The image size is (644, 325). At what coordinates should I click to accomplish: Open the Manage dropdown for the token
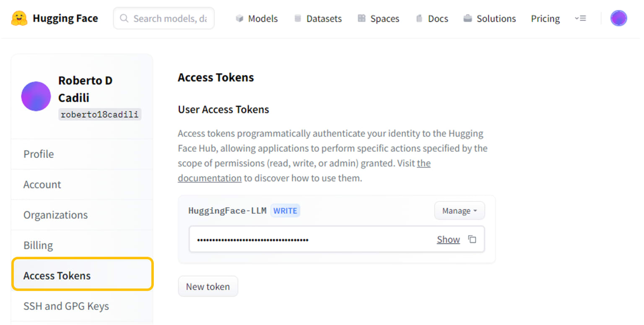tap(460, 211)
